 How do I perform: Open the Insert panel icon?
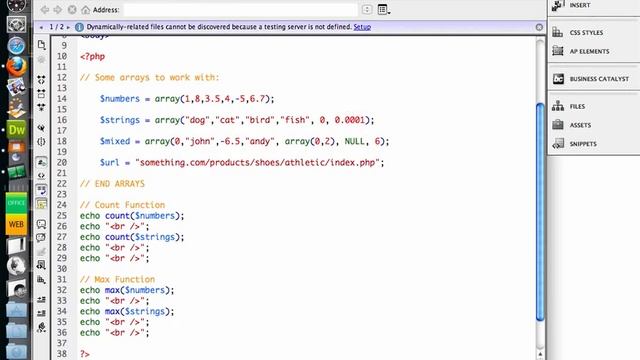click(x=558, y=5)
